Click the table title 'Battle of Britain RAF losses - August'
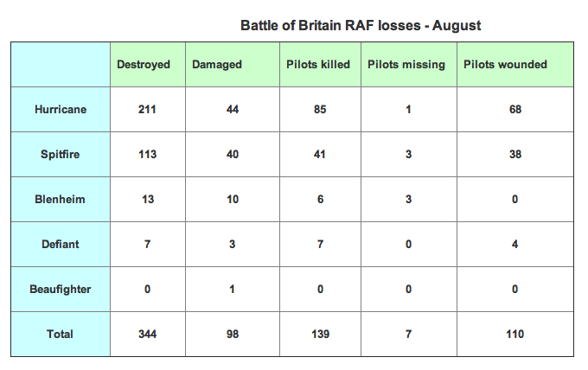 point(361,26)
